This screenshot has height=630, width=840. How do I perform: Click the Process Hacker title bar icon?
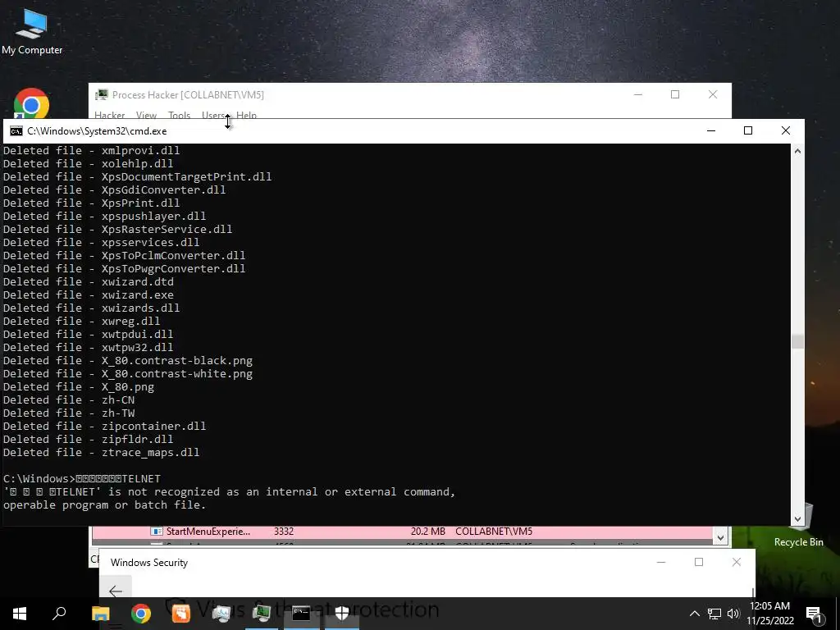click(101, 95)
